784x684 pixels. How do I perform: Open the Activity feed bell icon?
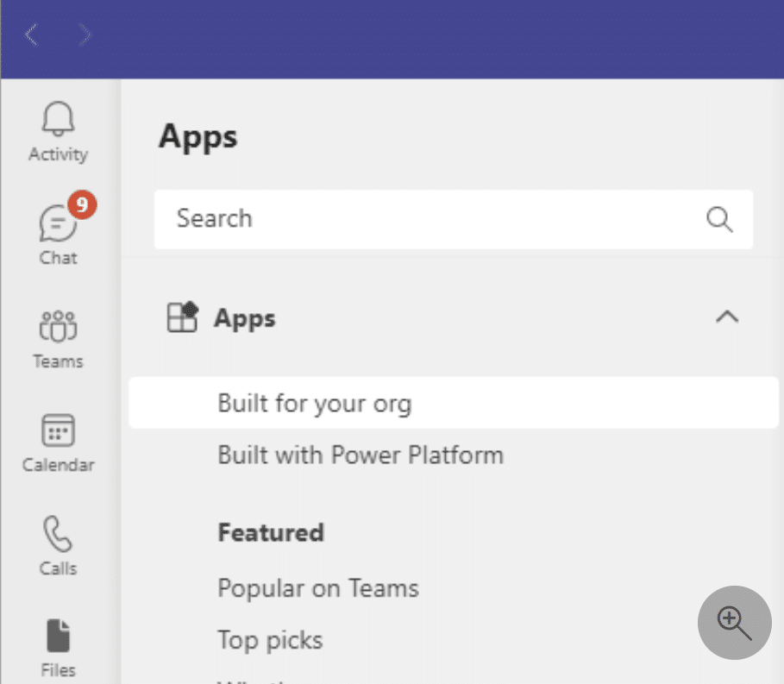click(x=58, y=120)
